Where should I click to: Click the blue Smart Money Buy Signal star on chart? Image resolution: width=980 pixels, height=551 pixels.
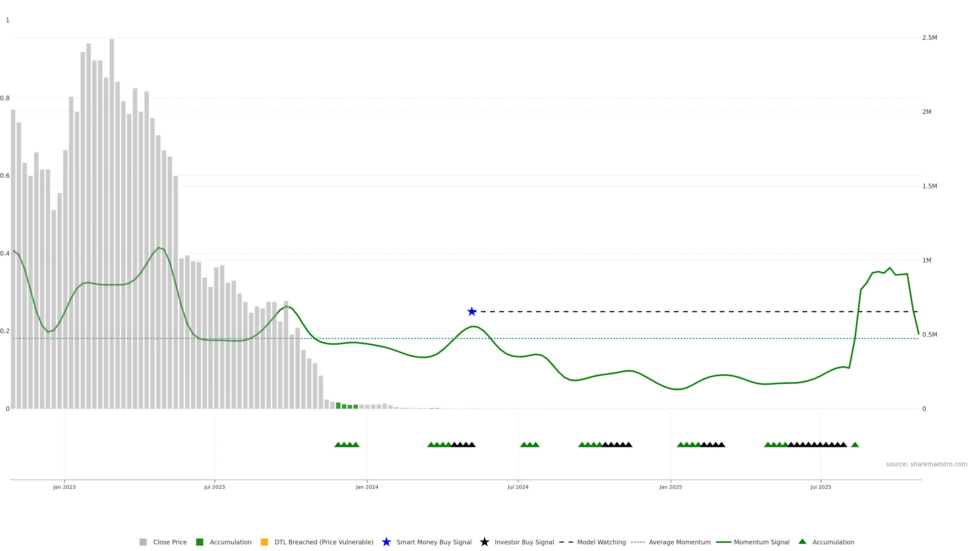click(x=471, y=311)
